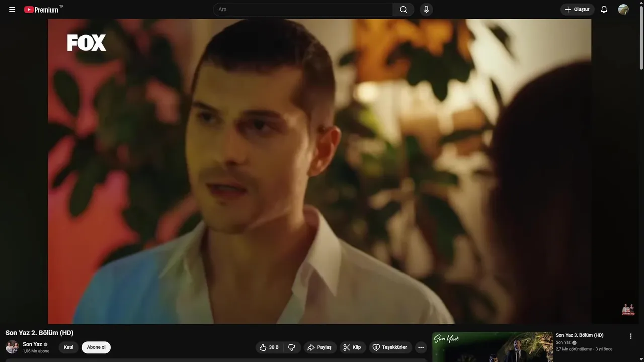The width and height of the screenshot is (644, 362).
Task: Open the Oluştur create button
Action: pyautogui.click(x=577, y=10)
